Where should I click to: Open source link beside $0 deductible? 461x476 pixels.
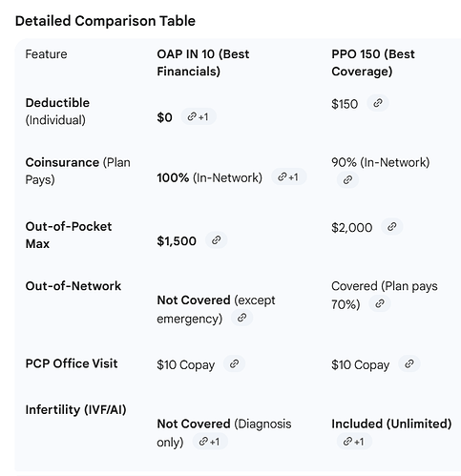click(x=199, y=116)
